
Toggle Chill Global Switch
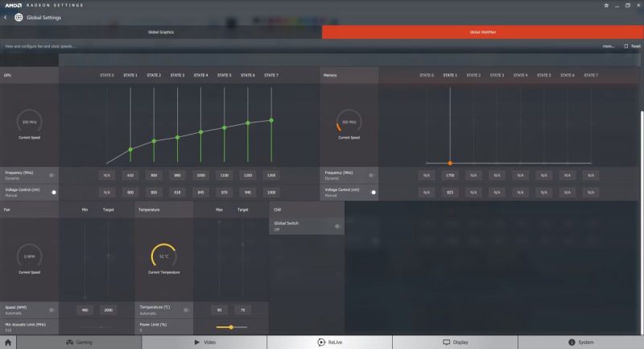(x=337, y=226)
